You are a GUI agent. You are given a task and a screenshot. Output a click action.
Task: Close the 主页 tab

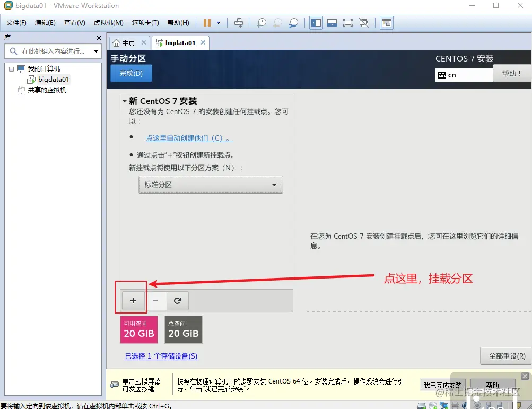pos(144,43)
